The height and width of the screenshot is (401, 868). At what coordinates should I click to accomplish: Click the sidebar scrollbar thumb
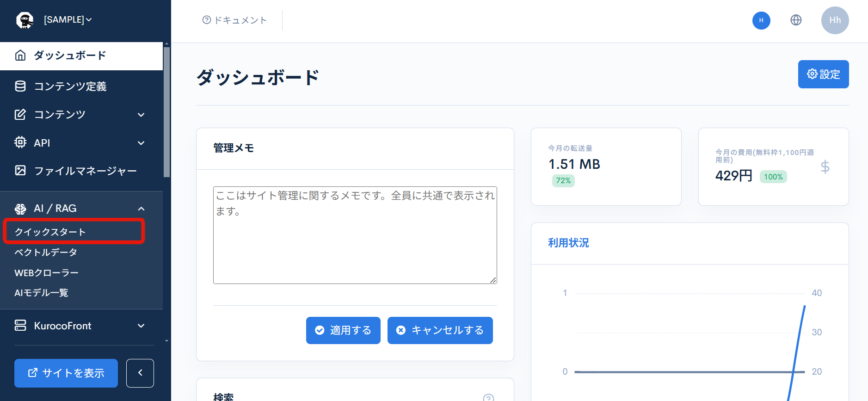(x=166, y=112)
